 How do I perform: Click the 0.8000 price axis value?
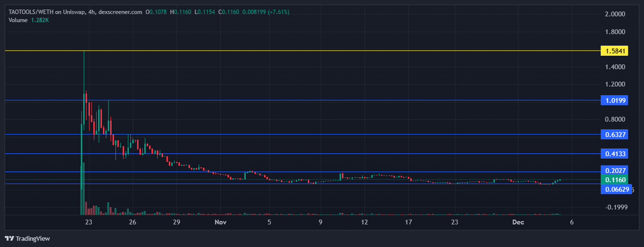pyautogui.click(x=616, y=119)
